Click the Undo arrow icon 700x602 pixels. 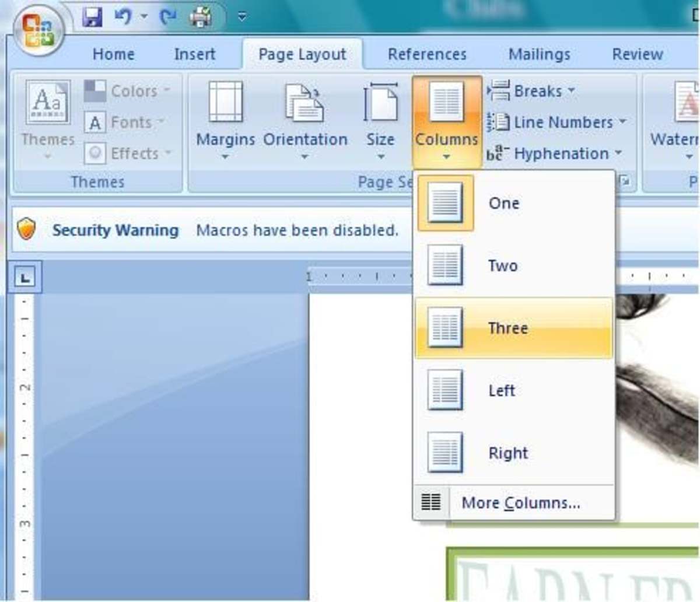point(123,17)
